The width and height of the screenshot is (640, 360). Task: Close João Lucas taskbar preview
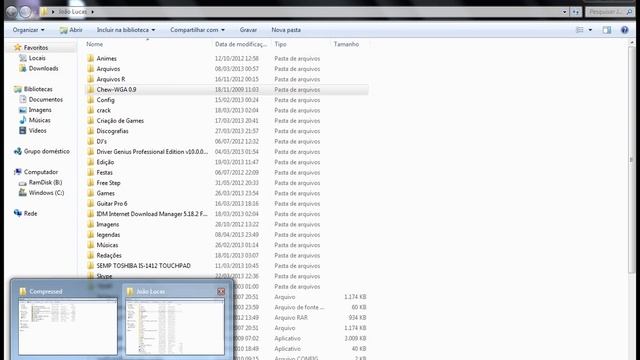pyautogui.click(x=221, y=291)
